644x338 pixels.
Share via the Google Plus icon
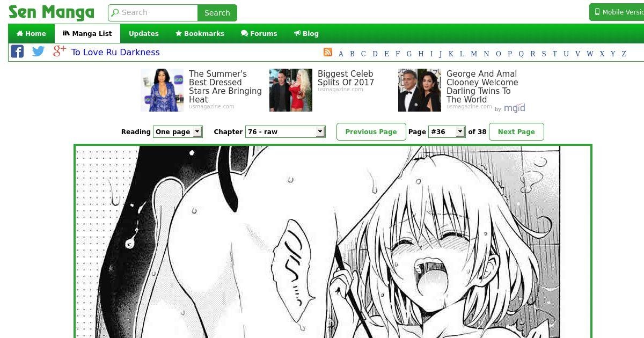(x=59, y=51)
